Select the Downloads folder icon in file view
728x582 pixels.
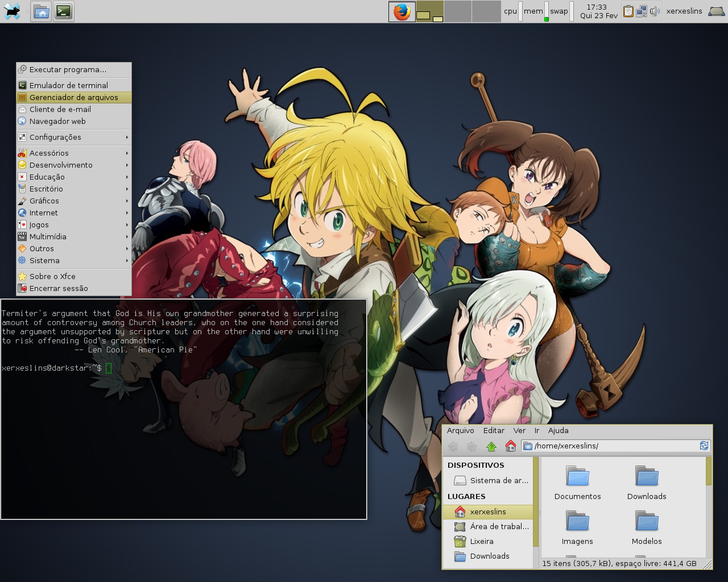click(647, 483)
